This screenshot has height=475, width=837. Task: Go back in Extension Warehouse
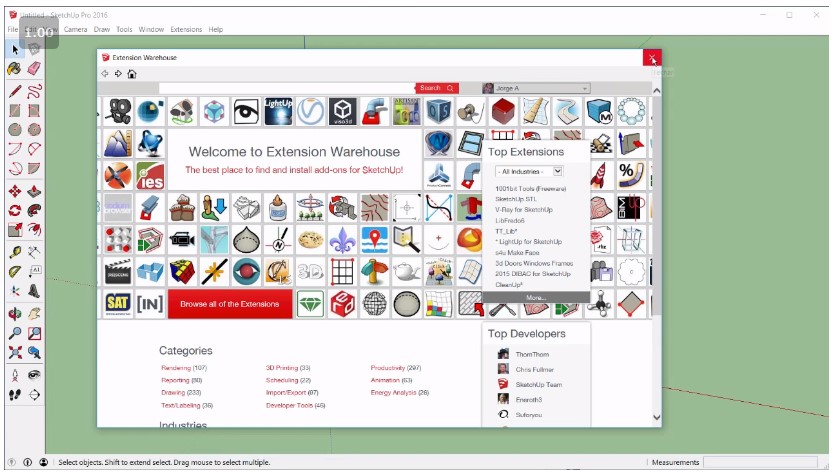click(105, 74)
